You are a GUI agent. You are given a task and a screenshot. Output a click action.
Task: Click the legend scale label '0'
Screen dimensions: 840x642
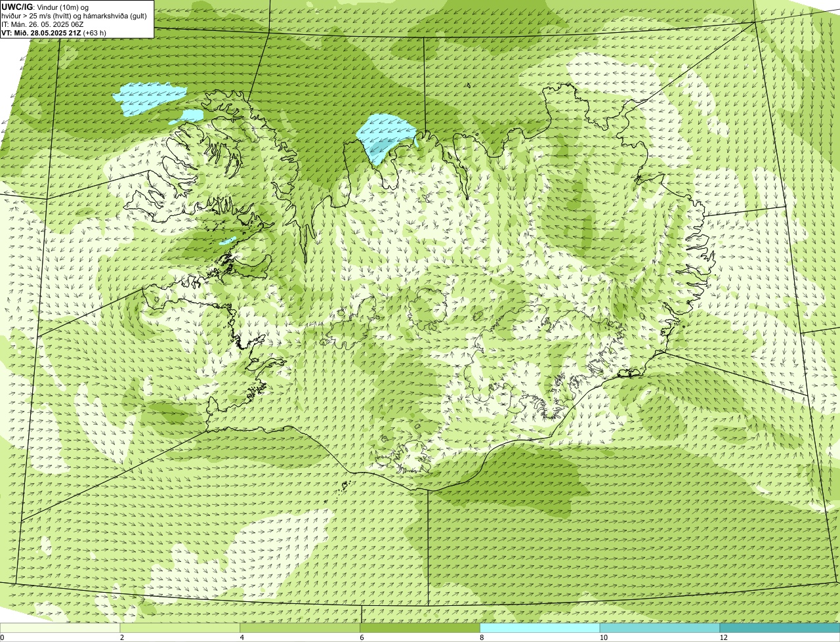2,637
